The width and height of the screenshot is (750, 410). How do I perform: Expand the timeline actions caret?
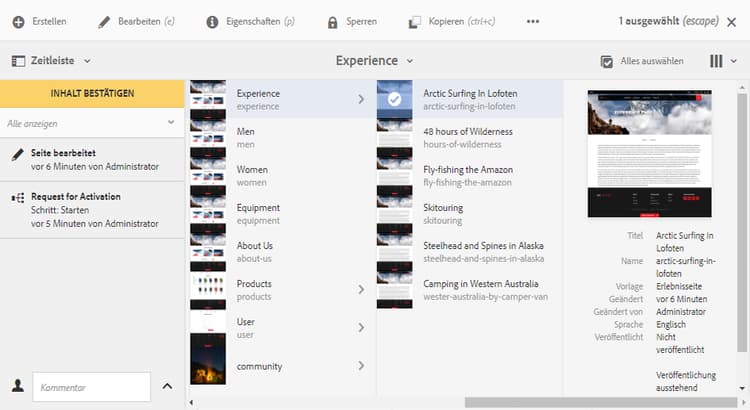(167, 386)
